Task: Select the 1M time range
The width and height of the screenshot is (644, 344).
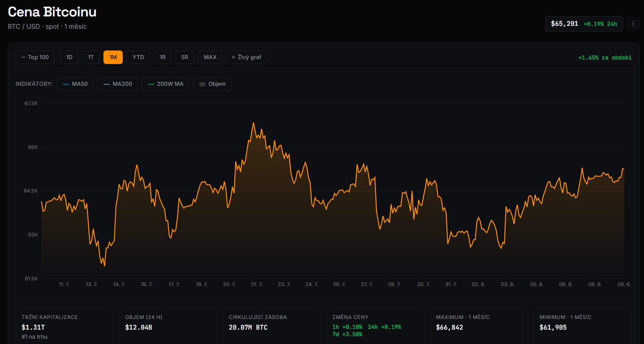Action: click(x=113, y=57)
